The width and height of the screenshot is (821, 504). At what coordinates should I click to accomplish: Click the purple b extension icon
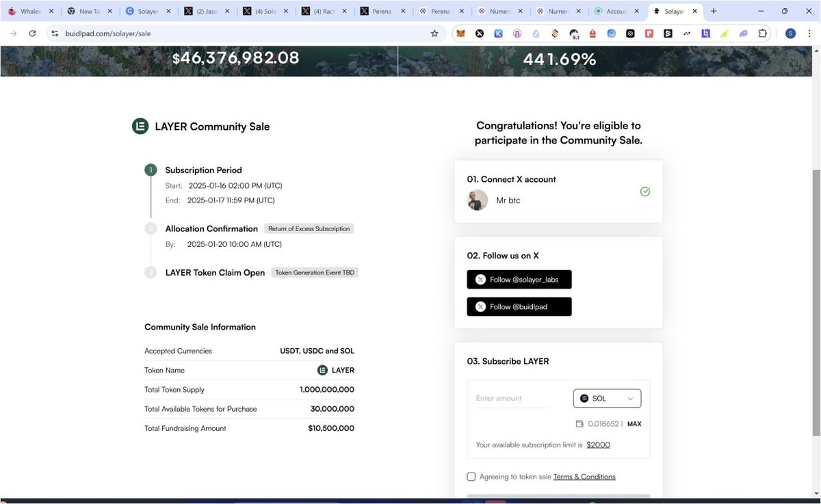point(706,34)
